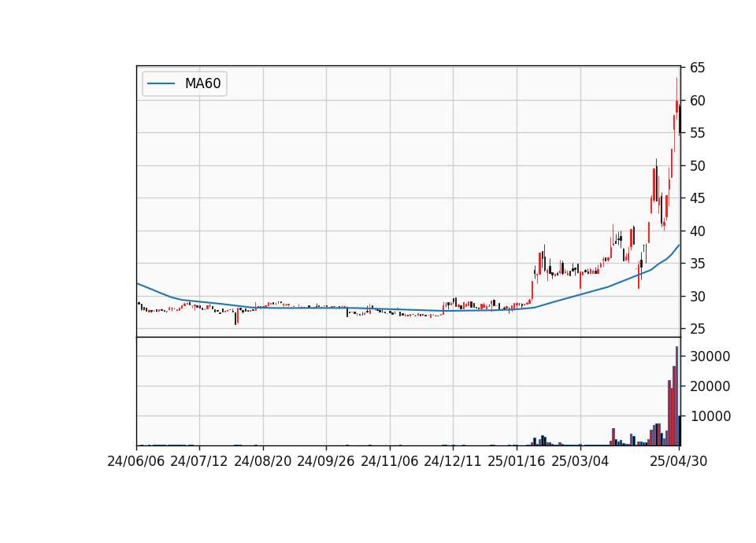Screen dimensions: 756x543
Task: Click the volume axis value 10000
Action: [x=710, y=416]
